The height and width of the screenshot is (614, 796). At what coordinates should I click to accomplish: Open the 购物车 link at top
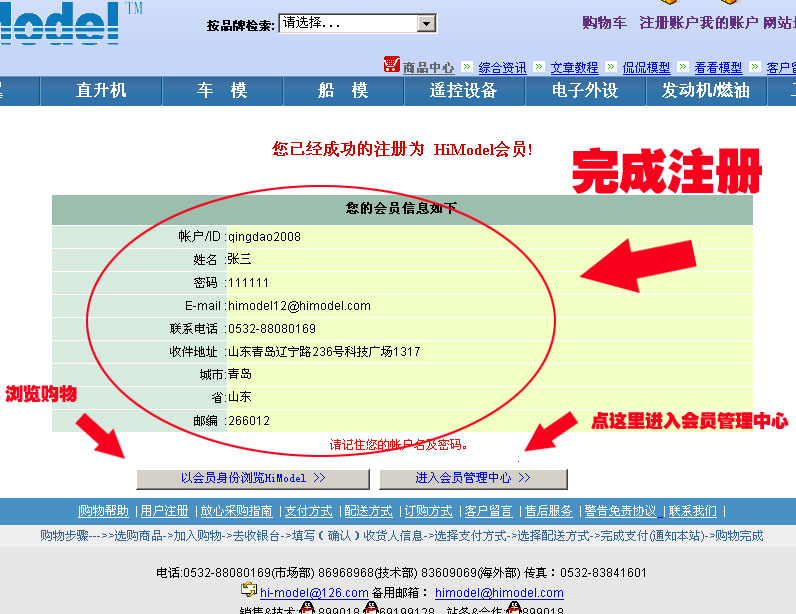coord(604,23)
